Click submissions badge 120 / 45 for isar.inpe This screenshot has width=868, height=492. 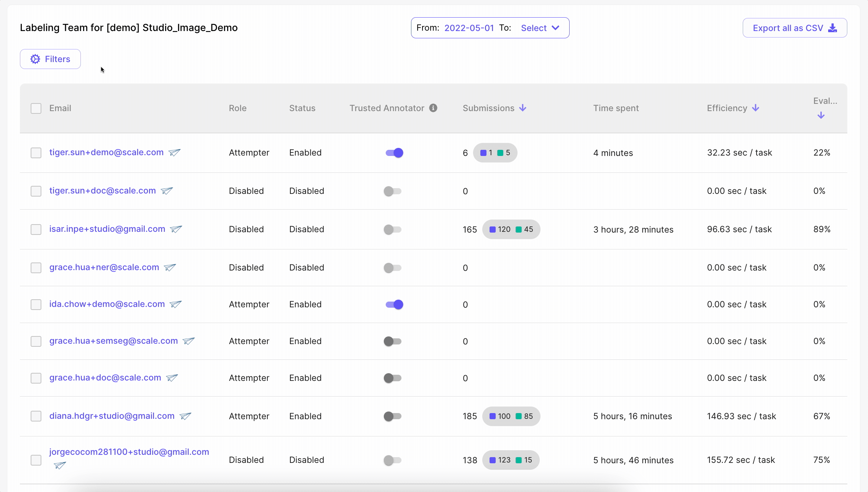pyautogui.click(x=511, y=230)
